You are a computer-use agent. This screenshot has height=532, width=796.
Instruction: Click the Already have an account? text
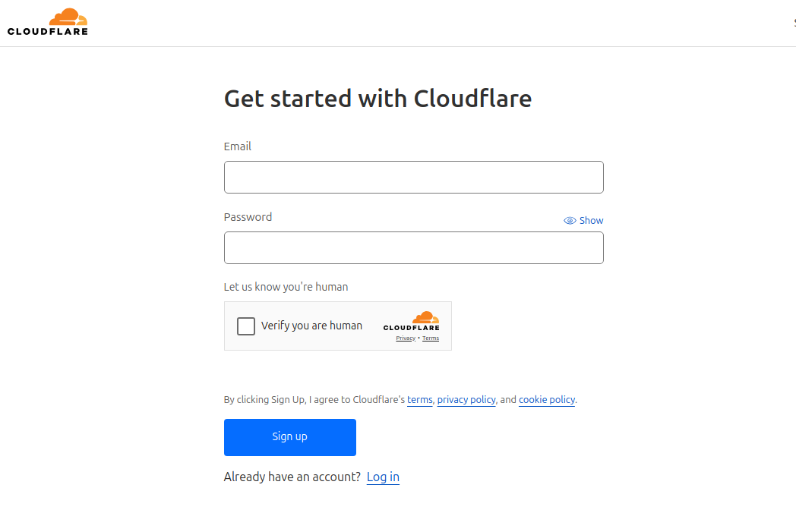point(292,477)
